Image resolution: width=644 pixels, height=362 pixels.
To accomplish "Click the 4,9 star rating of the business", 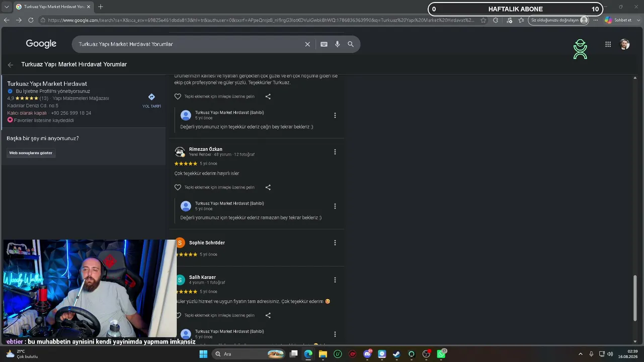I will coord(23,99).
